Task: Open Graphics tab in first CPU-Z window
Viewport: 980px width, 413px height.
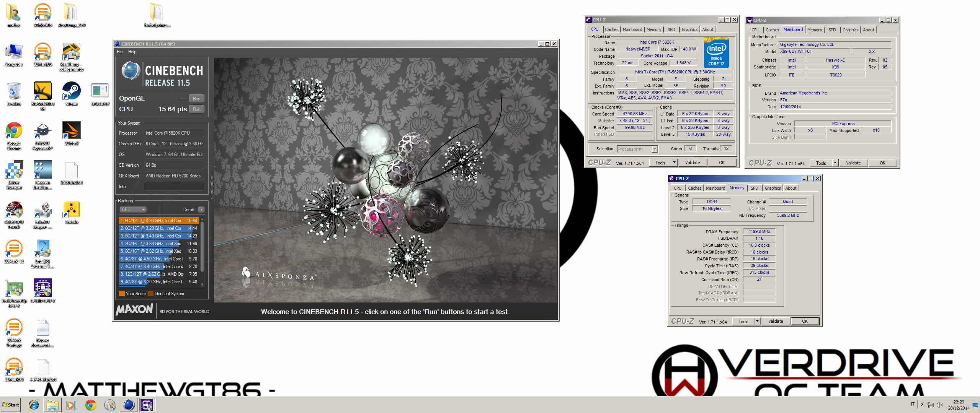Action: [689, 29]
